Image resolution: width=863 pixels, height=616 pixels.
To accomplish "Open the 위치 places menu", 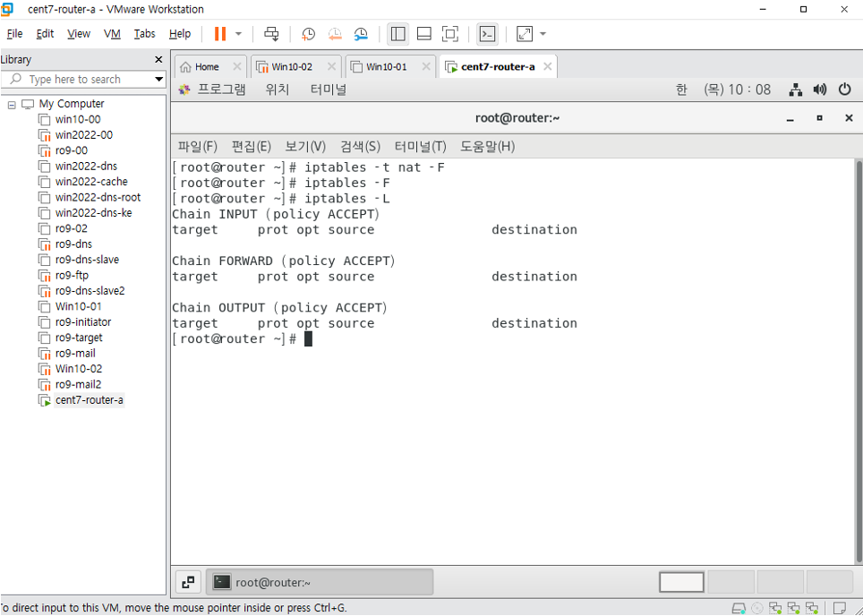I will pyautogui.click(x=278, y=90).
